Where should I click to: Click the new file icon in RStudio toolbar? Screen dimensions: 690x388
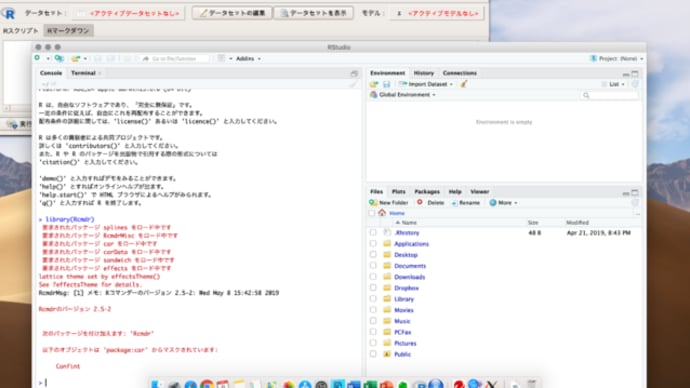click(x=38, y=58)
